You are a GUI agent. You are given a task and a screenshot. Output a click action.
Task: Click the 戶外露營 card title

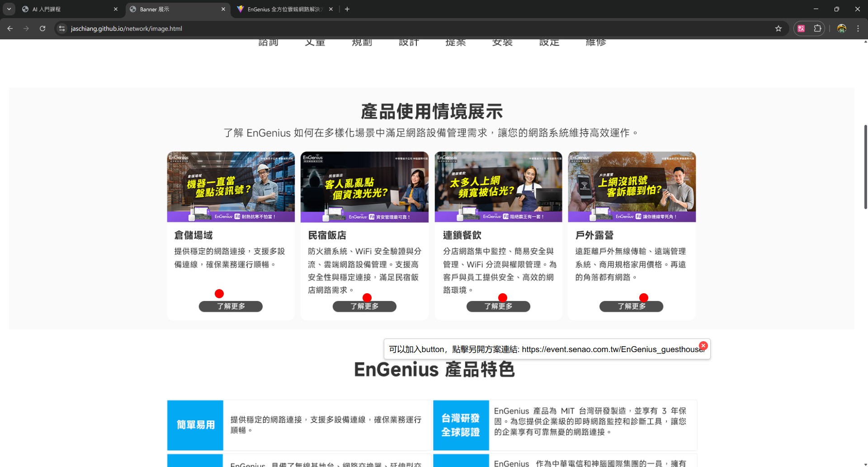point(594,235)
